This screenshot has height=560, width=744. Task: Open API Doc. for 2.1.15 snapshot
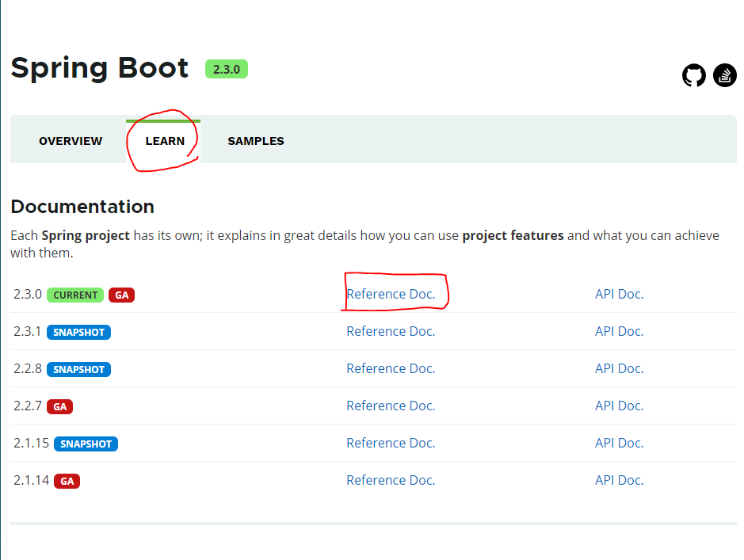(620, 443)
